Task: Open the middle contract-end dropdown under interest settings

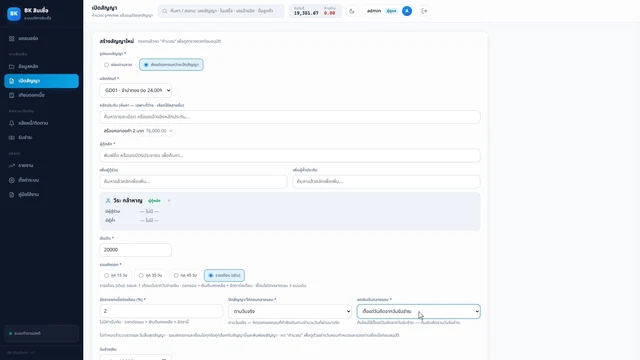Action: [x=290, y=311]
